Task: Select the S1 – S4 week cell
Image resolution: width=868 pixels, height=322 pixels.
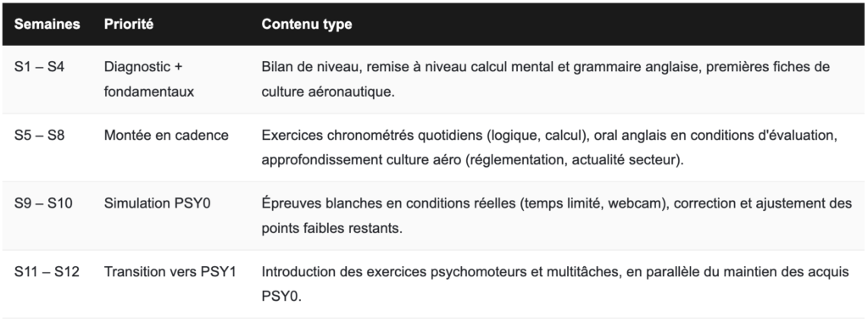Action: pos(39,67)
